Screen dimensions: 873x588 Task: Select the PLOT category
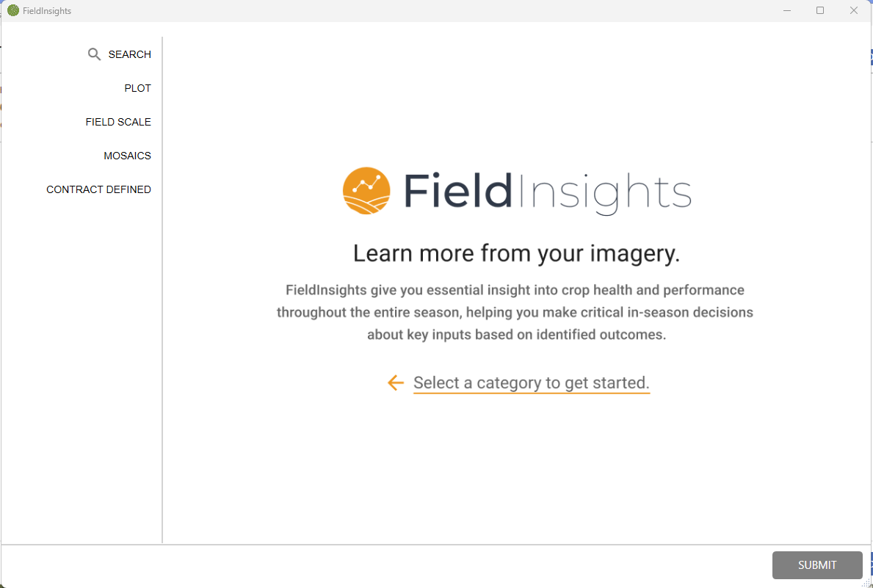[137, 88]
